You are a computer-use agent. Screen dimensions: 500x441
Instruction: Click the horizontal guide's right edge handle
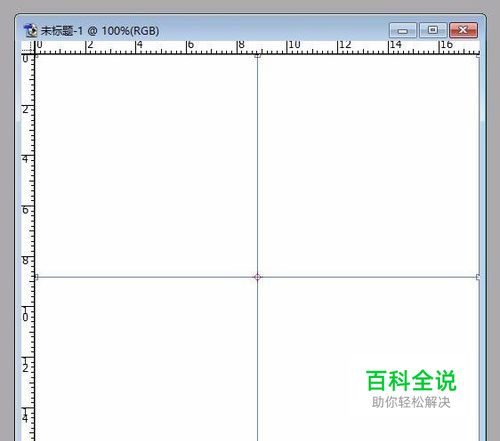pyautogui.click(x=478, y=277)
